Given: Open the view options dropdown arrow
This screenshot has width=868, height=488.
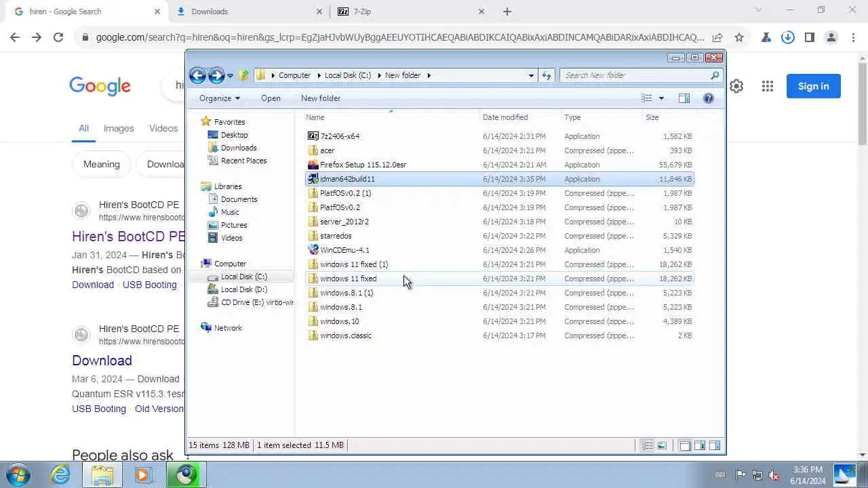Looking at the screenshot, I should coord(661,98).
